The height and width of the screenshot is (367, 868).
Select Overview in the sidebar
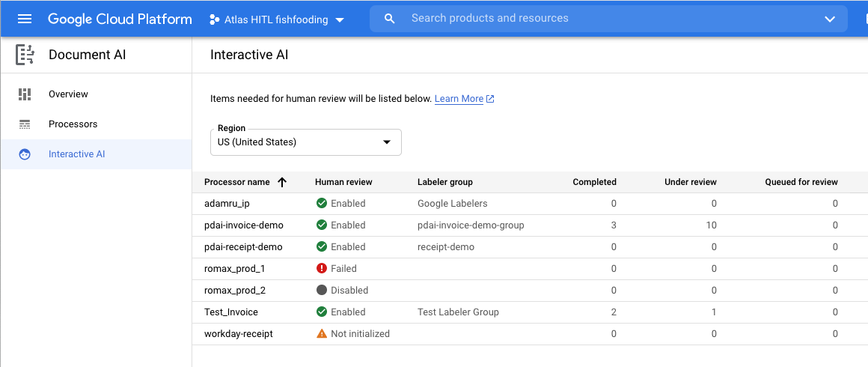point(68,94)
